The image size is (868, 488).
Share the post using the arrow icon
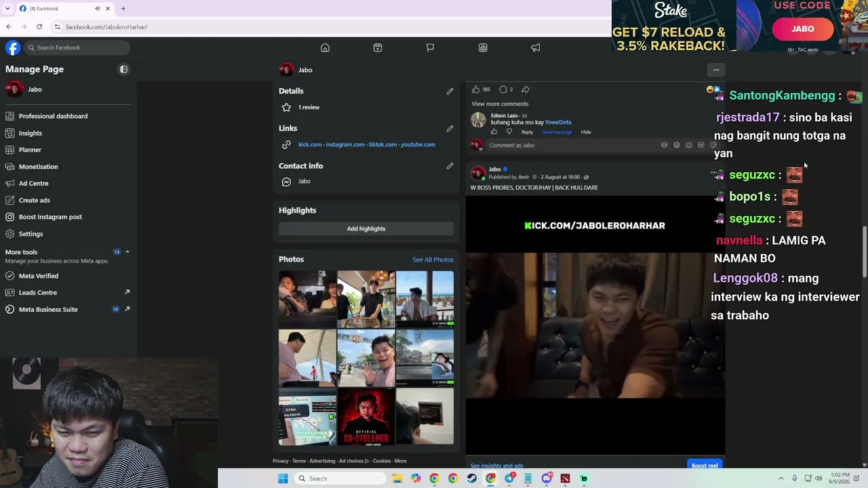coord(526,89)
